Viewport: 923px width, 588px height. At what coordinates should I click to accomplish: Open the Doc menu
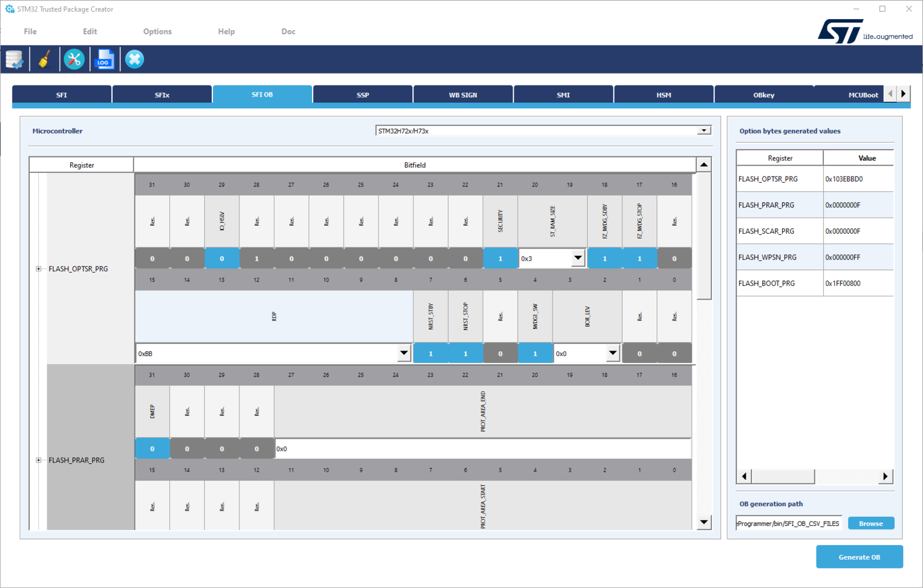pyautogui.click(x=289, y=31)
